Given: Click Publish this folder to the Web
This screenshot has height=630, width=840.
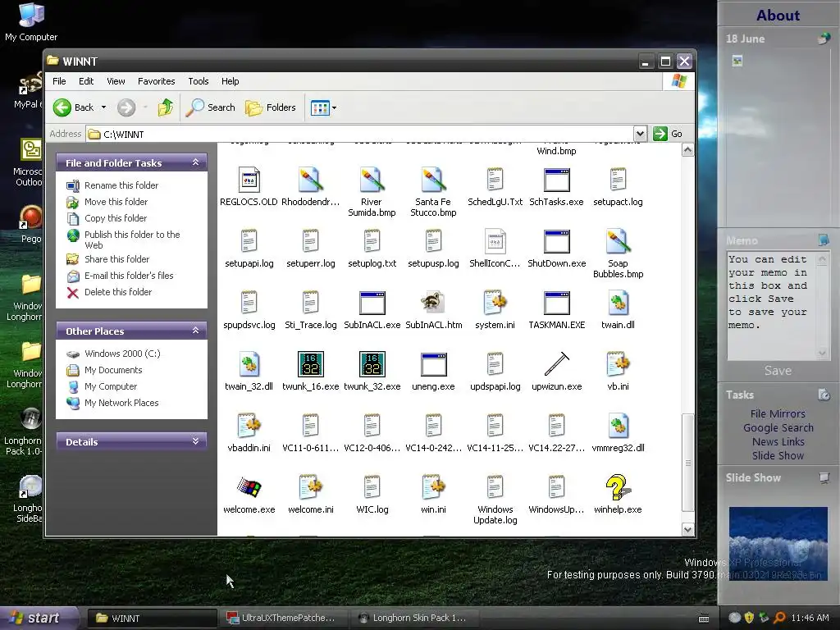Looking at the screenshot, I should point(132,240).
